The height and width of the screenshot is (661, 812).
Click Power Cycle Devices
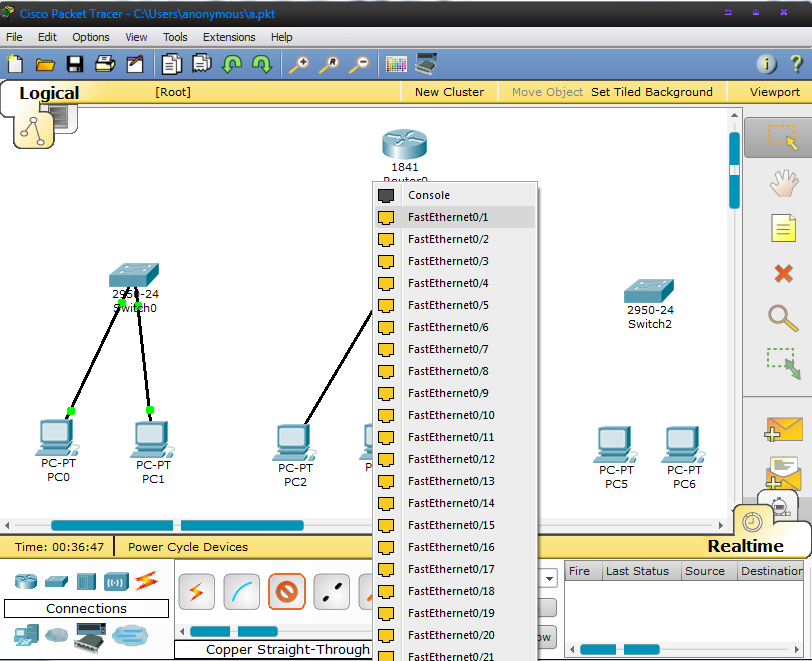pos(187,547)
